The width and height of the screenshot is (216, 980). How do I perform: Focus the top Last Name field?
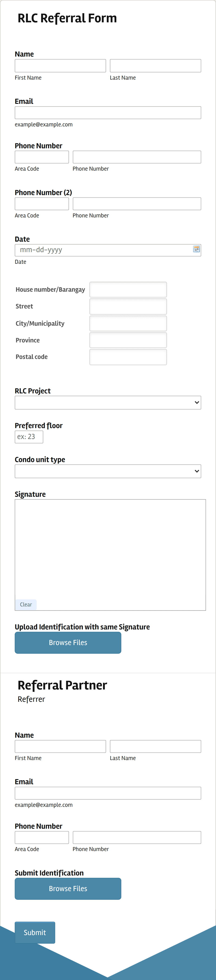(x=155, y=66)
